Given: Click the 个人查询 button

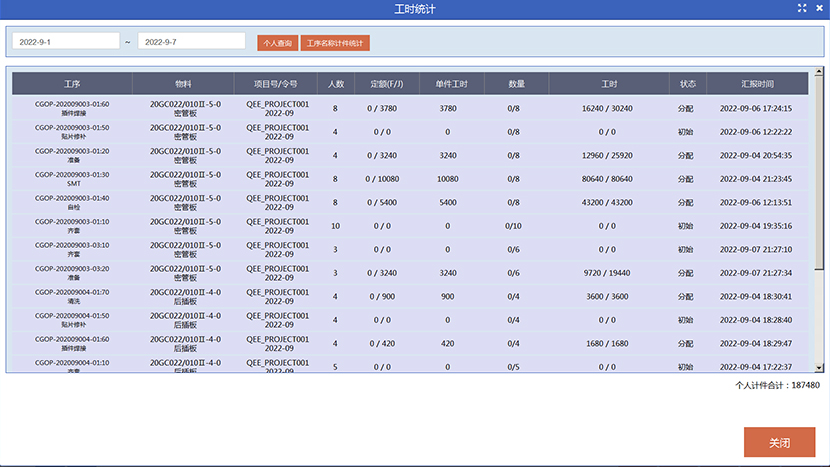Looking at the screenshot, I should tap(276, 43).
